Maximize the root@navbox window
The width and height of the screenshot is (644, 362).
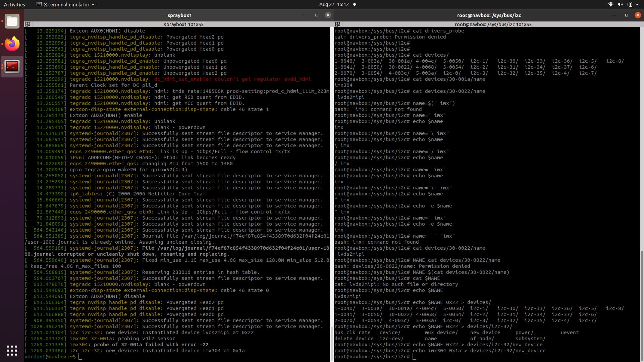coord(626,15)
